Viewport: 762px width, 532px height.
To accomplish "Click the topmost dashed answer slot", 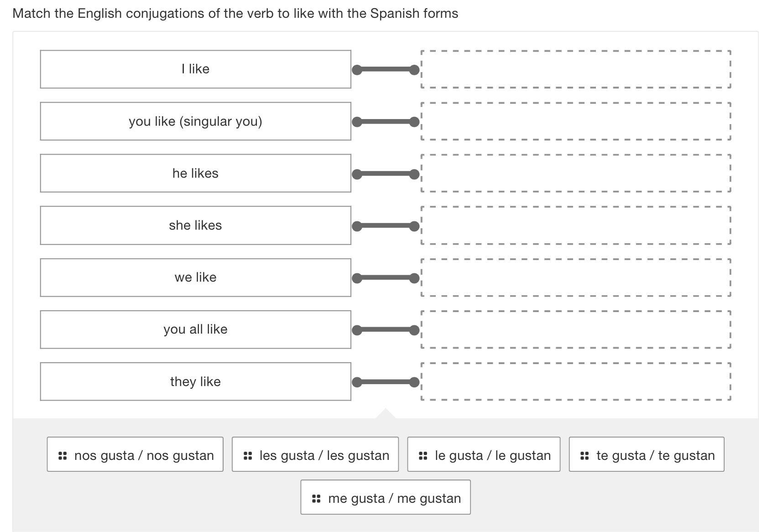I will 575,69.
